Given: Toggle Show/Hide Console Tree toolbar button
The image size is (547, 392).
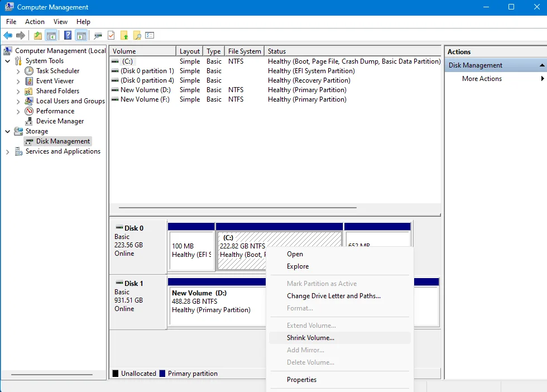Looking at the screenshot, I should coord(51,35).
